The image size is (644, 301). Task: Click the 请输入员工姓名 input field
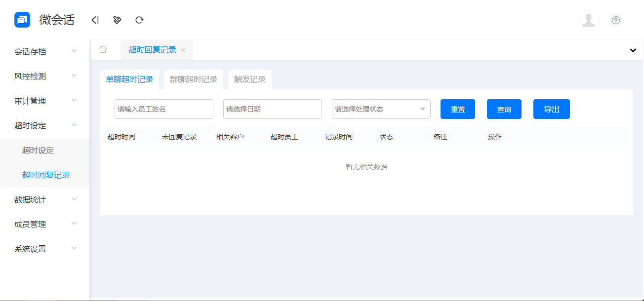tap(163, 109)
